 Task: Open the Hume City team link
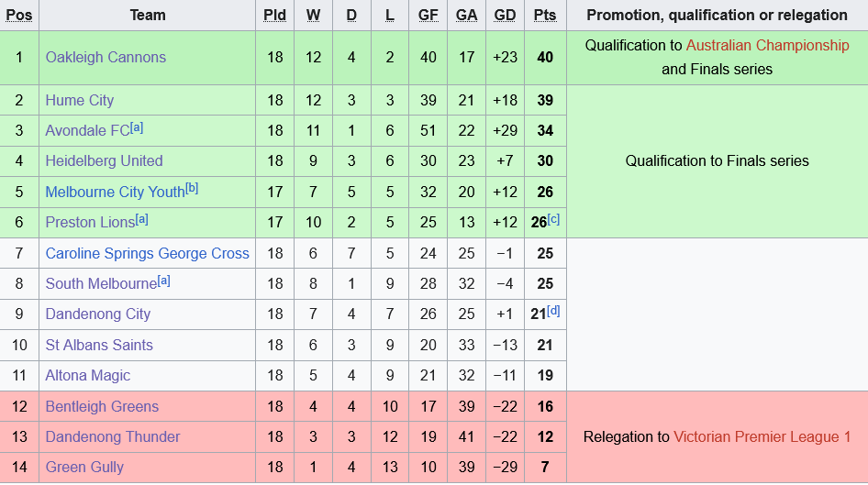(x=80, y=101)
